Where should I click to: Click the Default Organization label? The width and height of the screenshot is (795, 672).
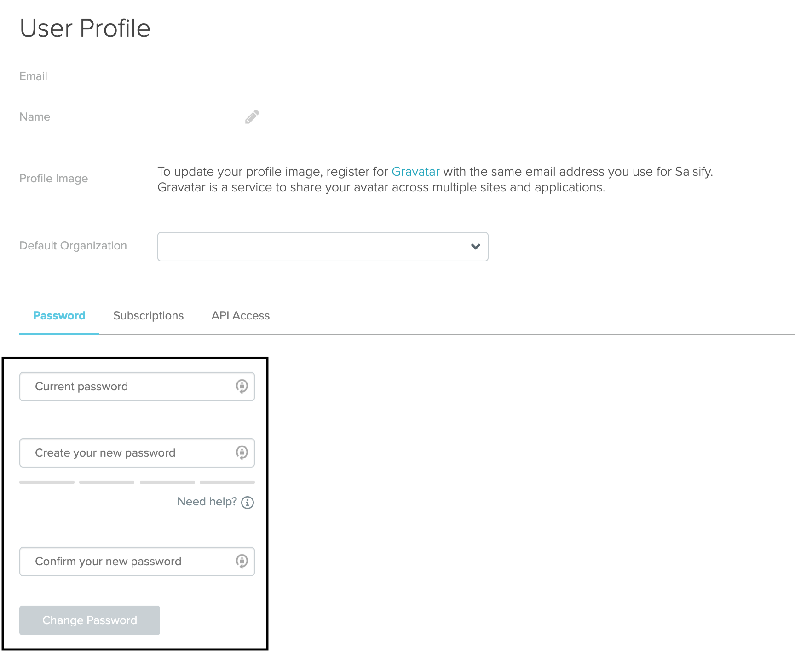point(73,246)
